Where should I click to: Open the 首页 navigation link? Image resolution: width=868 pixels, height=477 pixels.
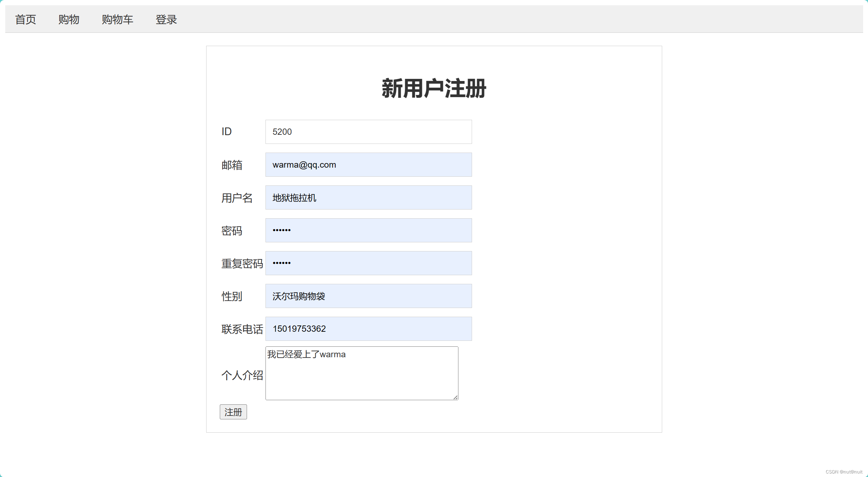tap(25, 19)
